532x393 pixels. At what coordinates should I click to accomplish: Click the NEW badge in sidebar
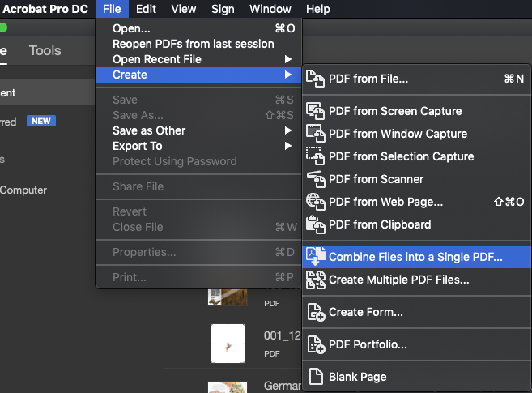[x=41, y=122]
